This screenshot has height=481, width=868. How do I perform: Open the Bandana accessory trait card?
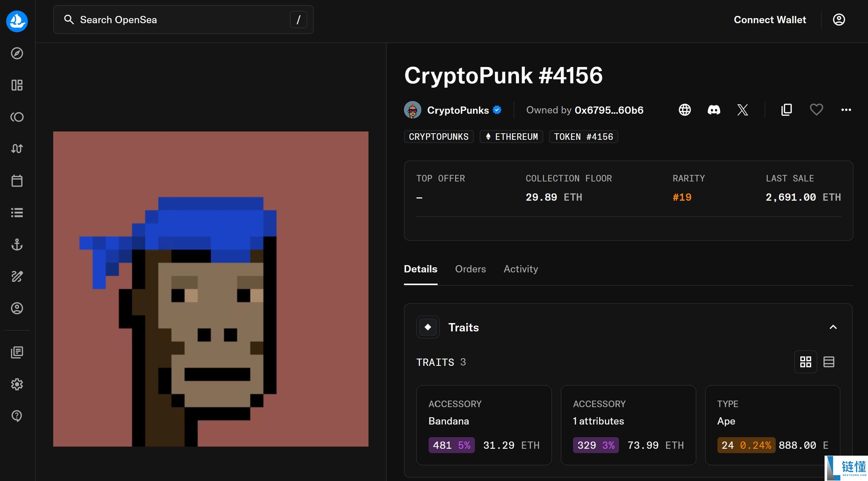[x=484, y=425]
